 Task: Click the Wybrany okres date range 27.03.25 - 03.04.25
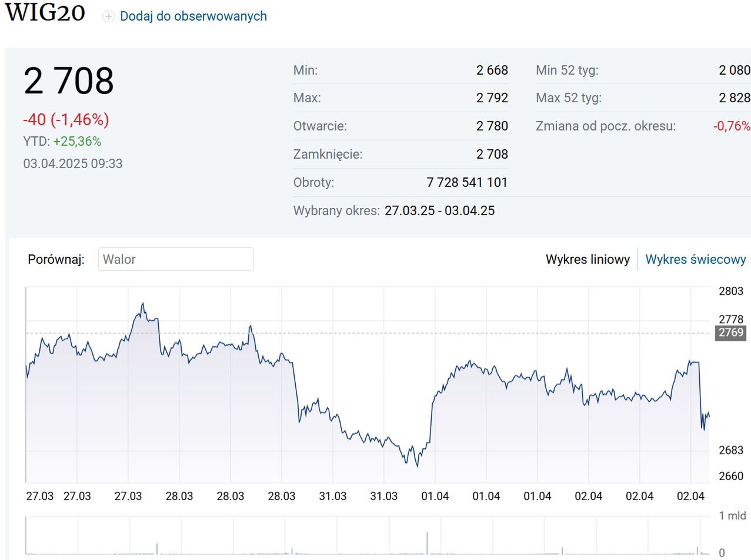tap(439, 210)
